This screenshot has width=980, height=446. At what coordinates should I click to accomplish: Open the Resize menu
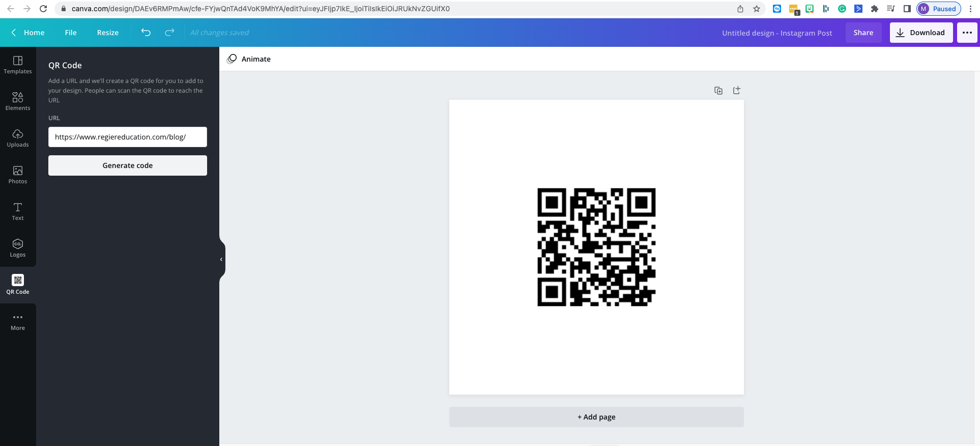point(108,33)
